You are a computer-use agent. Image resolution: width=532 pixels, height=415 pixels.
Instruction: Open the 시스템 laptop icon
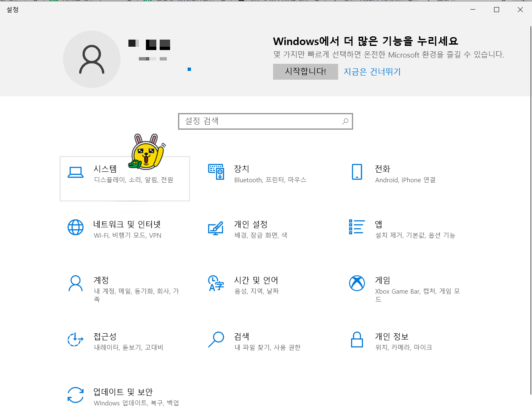(x=75, y=172)
